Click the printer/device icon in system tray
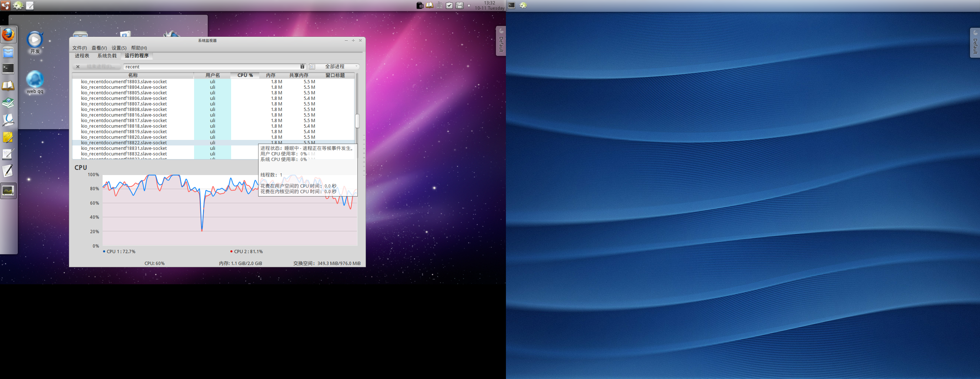980x379 pixels. point(460,5)
